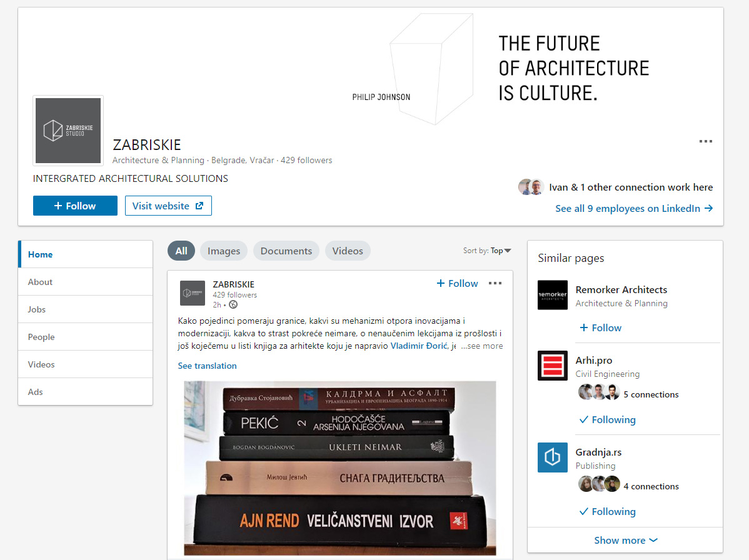Image resolution: width=749 pixels, height=560 pixels.
Task: Open the post's three-dot overflow menu
Action: pos(495,283)
